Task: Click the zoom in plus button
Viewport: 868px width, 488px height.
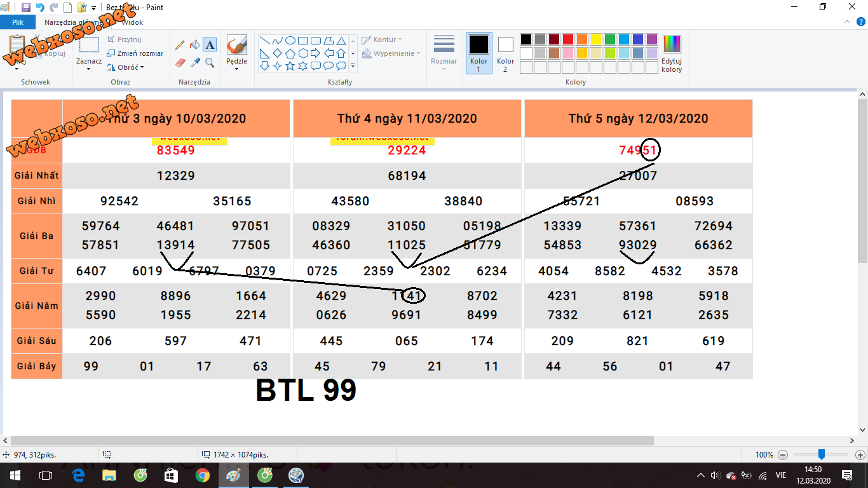Action: coord(860,455)
